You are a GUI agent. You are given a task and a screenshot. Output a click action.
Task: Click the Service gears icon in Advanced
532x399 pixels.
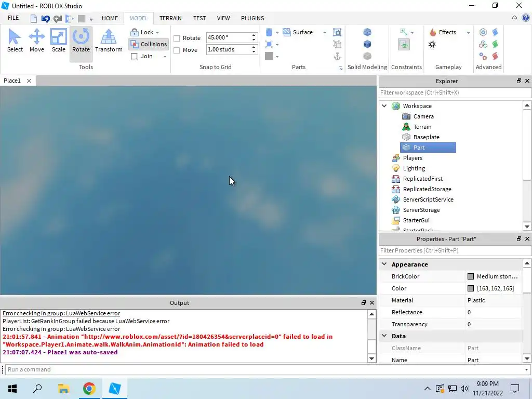pos(483,56)
